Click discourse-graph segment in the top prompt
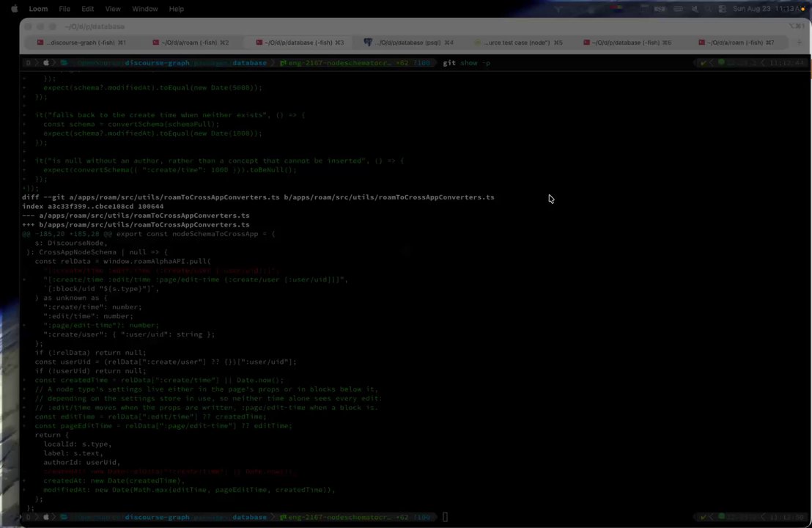 coord(157,62)
